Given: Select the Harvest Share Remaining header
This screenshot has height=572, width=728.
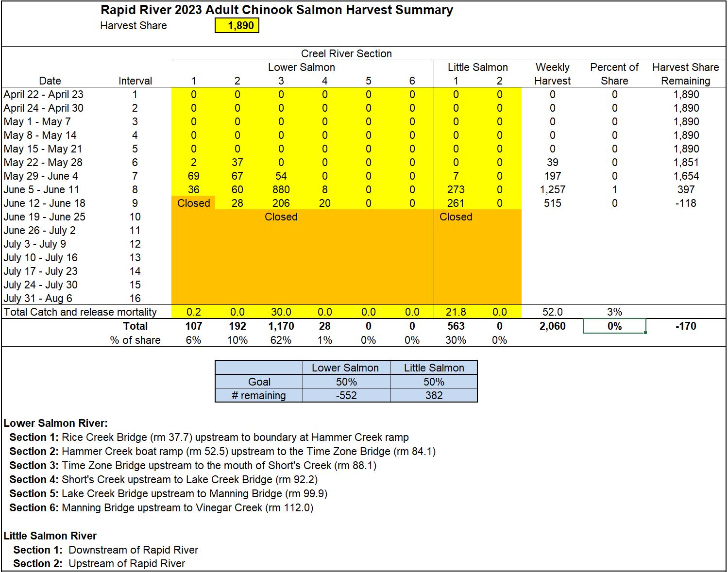Looking at the screenshot, I should [686, 74].
